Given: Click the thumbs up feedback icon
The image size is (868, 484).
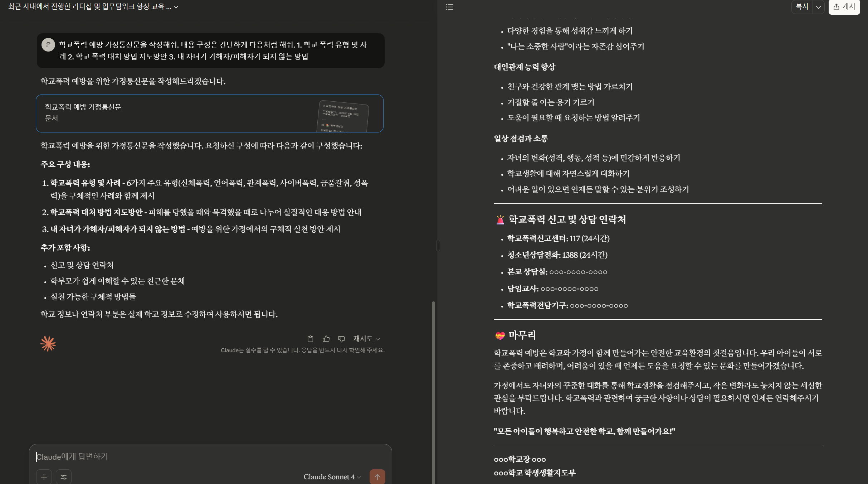Looking at the screenshot, I should (x=326, y=339).
